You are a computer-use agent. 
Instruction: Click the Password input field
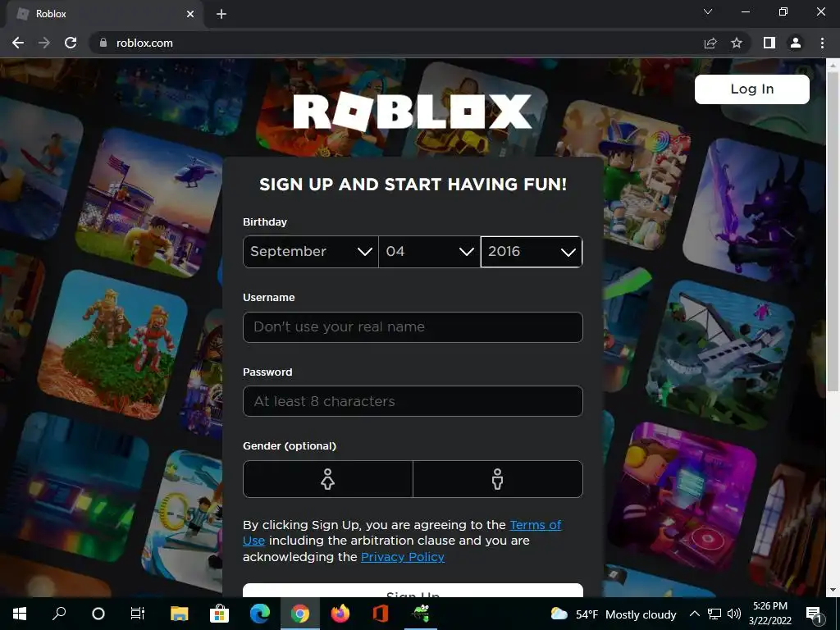[413, 401]
